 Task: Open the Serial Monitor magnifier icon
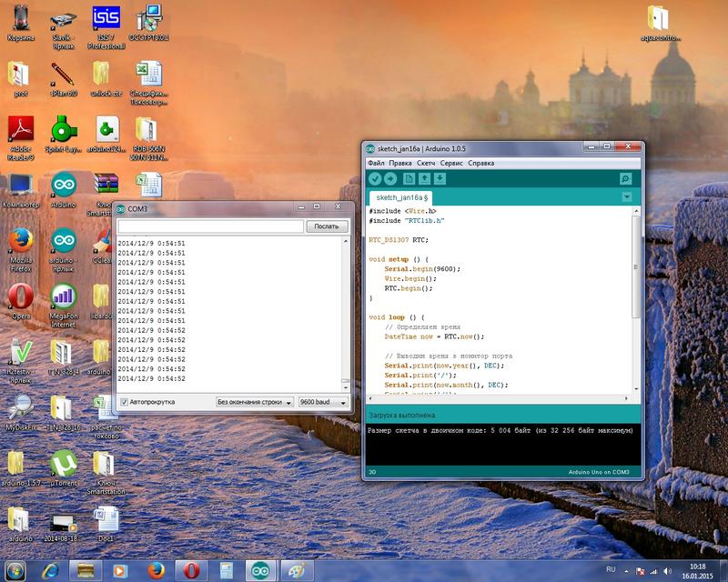pos(625,179)
